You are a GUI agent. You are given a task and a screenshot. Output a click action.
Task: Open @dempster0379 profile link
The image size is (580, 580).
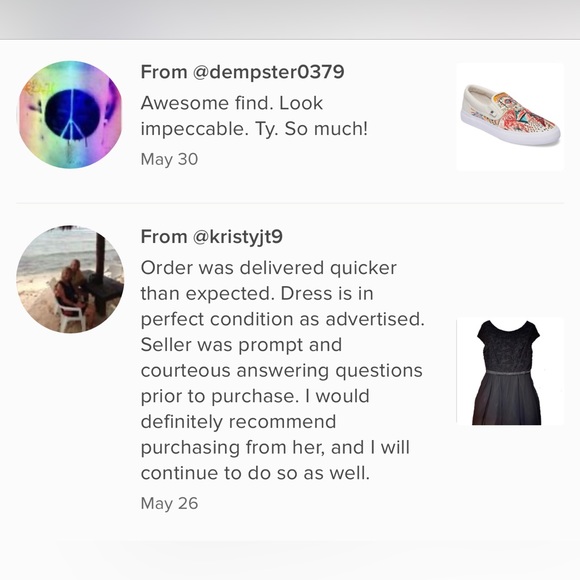pos(269,72)
